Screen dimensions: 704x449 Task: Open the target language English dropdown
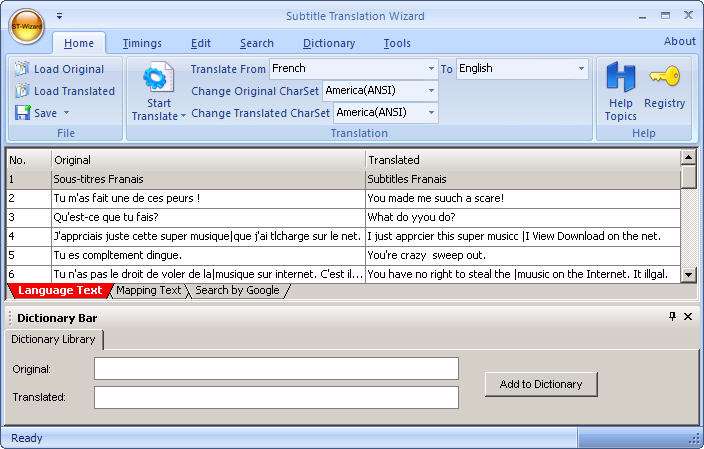[x=581, y=69]
